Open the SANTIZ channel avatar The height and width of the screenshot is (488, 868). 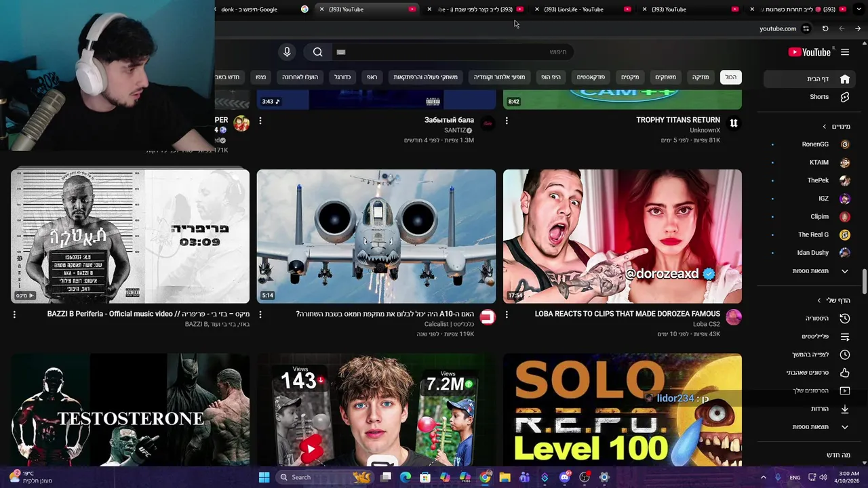(487, 123)
